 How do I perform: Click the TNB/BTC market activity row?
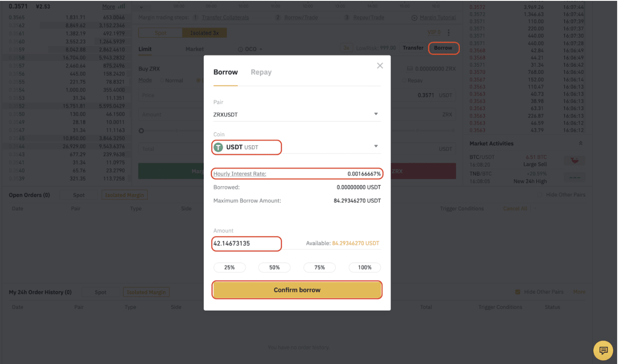527,177
